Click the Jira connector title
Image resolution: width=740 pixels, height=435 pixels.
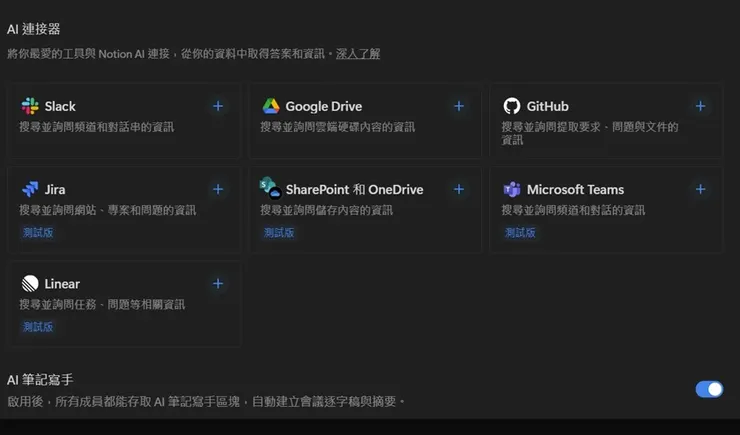[x=55, y=190]
